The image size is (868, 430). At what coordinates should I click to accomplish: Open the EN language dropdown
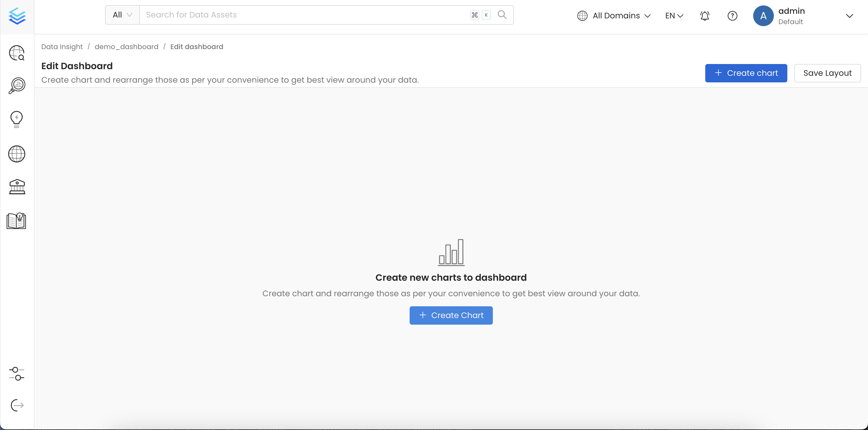click(x=674, y=16)
